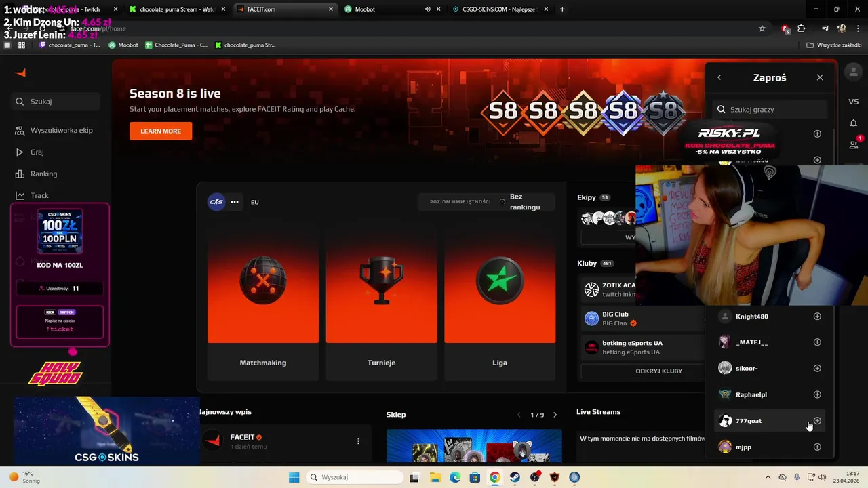The height and width of the screenshot is (488, 868).
Task: Click the LEARN MORE button
Action: click(x=161, y=131)
